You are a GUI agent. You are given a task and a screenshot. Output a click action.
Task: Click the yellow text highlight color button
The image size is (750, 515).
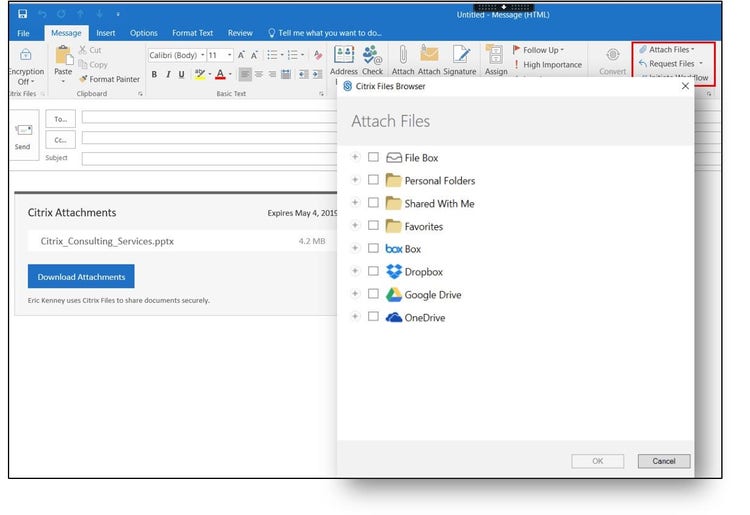click(x=199, y=74)
